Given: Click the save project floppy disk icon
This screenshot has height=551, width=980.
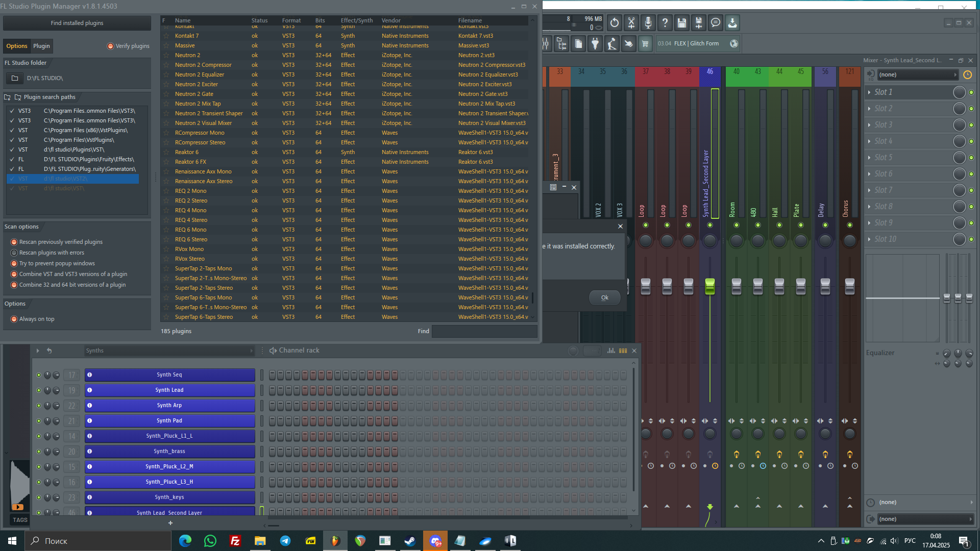Looking at the screenshot, I should [682, 22].
